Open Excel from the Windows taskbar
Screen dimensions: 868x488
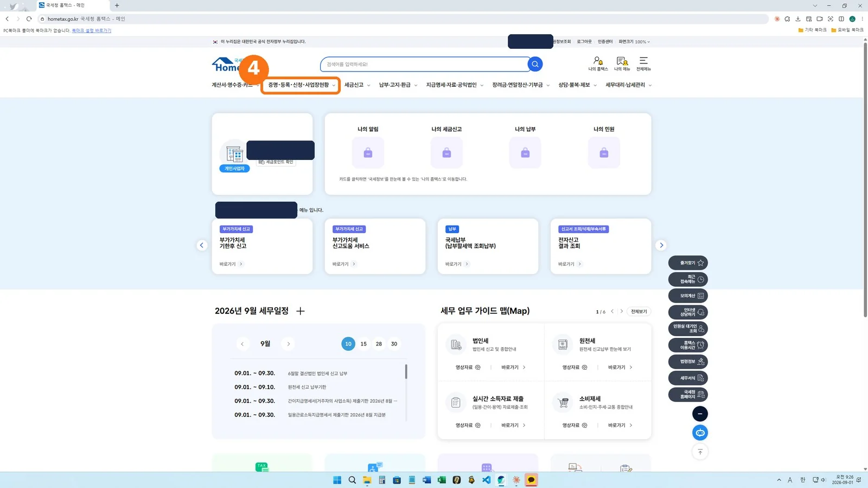point(442,480)
